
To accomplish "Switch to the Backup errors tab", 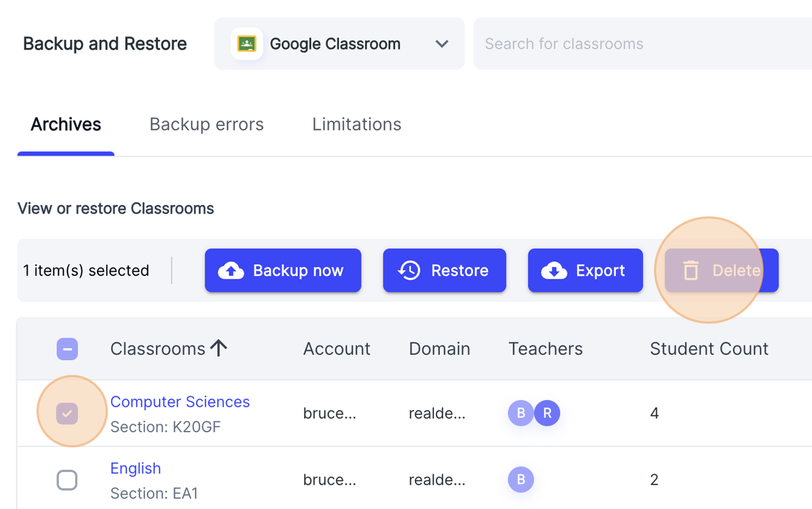I will pyautogui.click(x=206, y=123).
